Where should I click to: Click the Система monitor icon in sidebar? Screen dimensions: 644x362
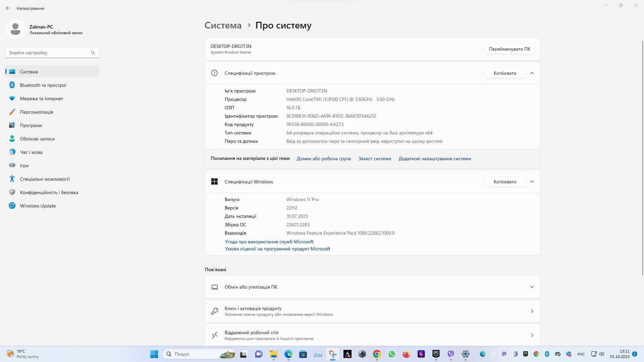click(x=12, y=71)
